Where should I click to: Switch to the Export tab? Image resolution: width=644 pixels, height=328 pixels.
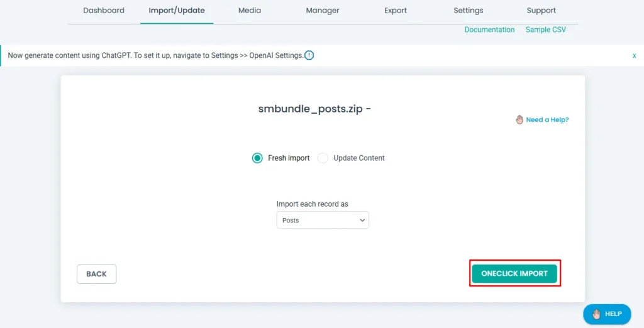point(396,11)
